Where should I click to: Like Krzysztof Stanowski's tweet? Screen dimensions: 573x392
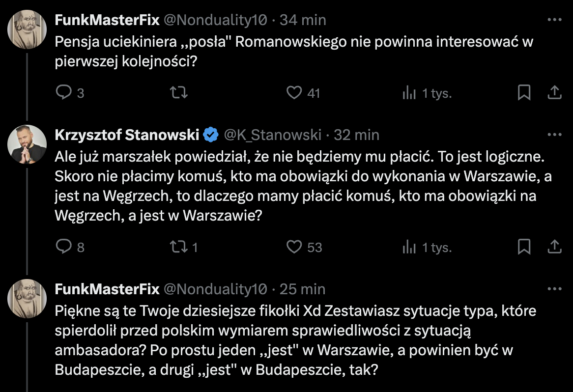coord(294,247)
